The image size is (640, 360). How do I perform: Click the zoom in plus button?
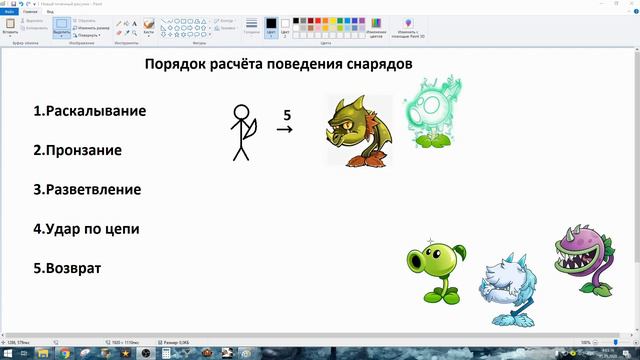pos(636,342)
